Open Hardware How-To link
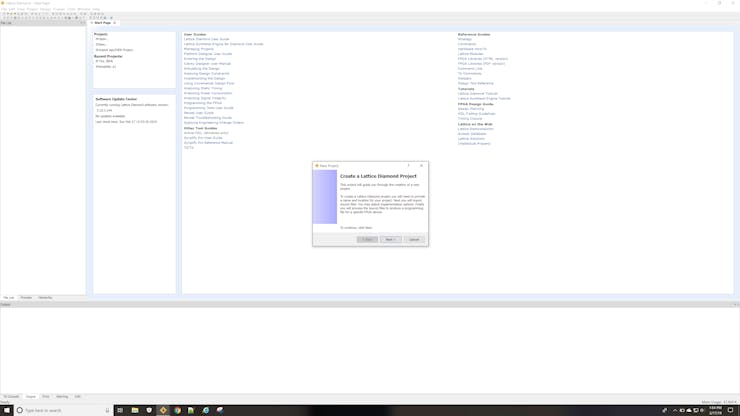 [472, 49]
